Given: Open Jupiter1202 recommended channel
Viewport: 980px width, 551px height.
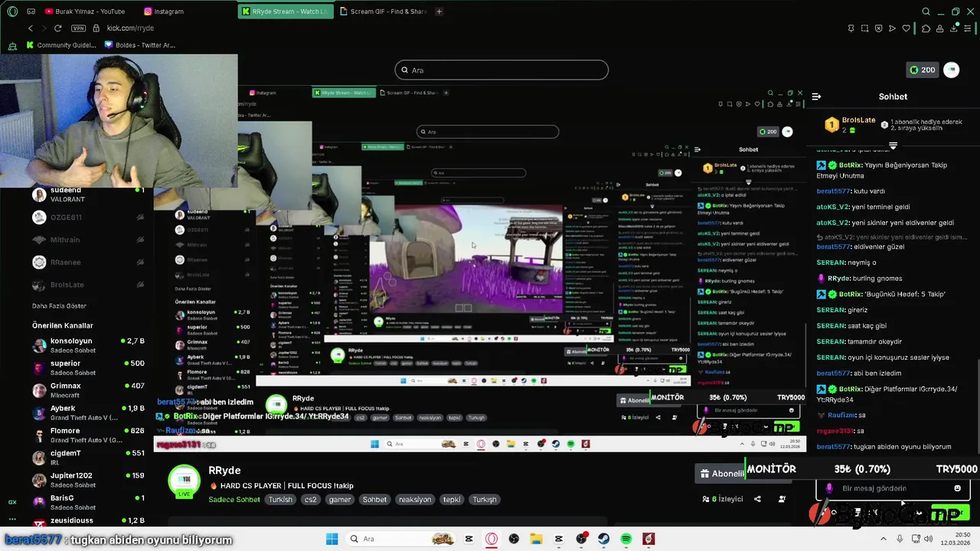Looking at the screenshot, I should click(88, 480).
